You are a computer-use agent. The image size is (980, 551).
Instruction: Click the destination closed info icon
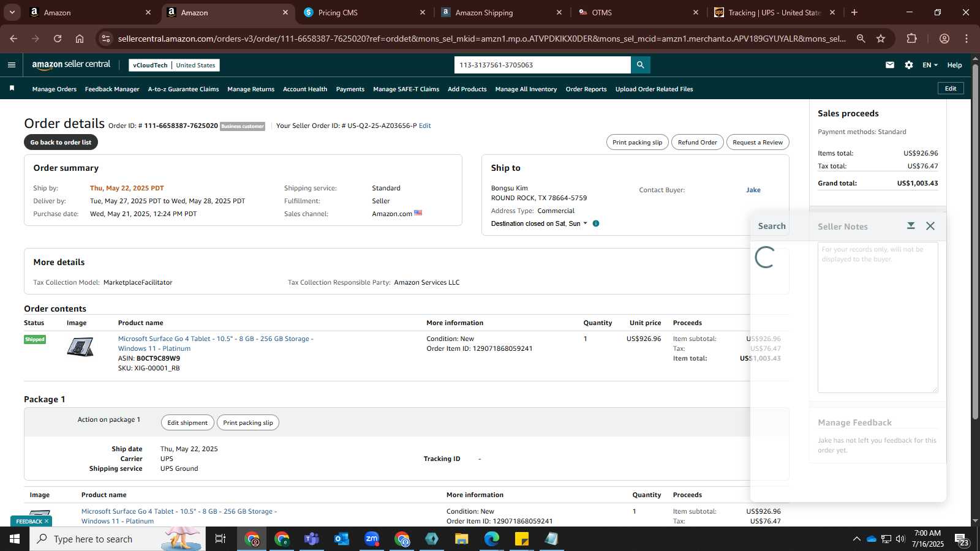pos(596,223)
